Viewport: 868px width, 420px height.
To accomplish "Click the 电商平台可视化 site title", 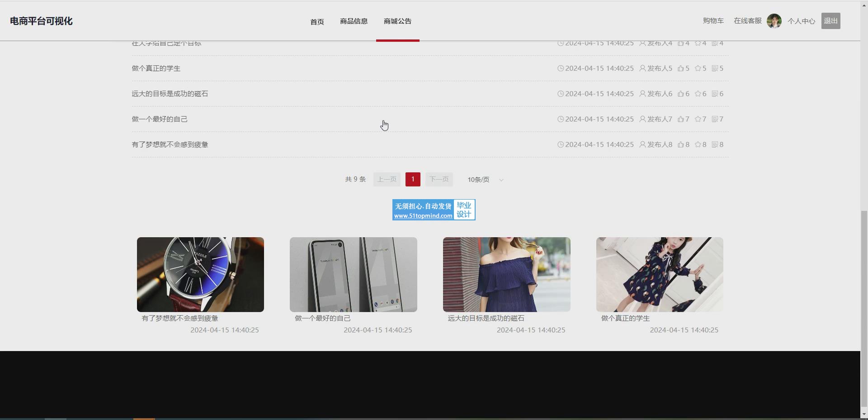I will [41, 21].
